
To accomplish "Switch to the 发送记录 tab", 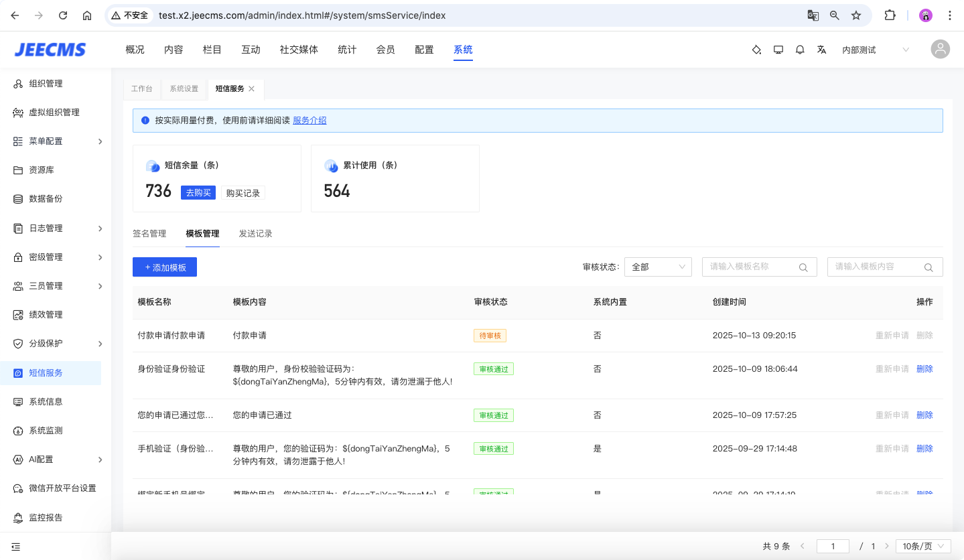I will point(255,234).
